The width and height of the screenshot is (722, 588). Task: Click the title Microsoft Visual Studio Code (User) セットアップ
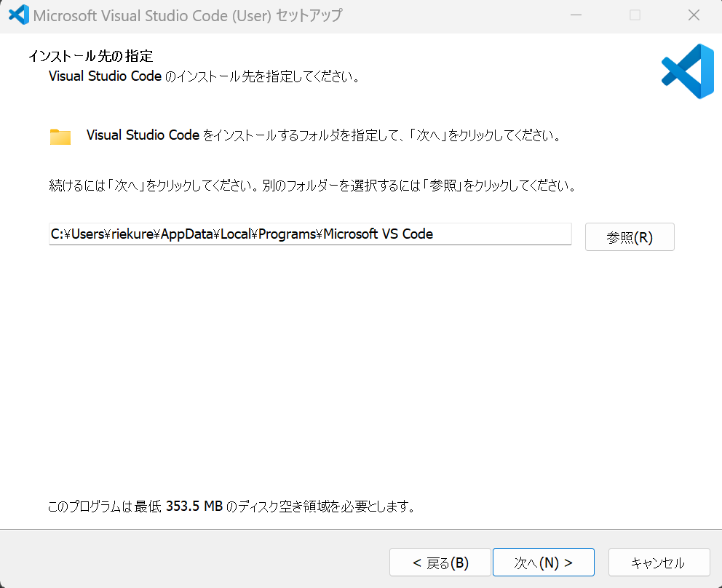188,15
